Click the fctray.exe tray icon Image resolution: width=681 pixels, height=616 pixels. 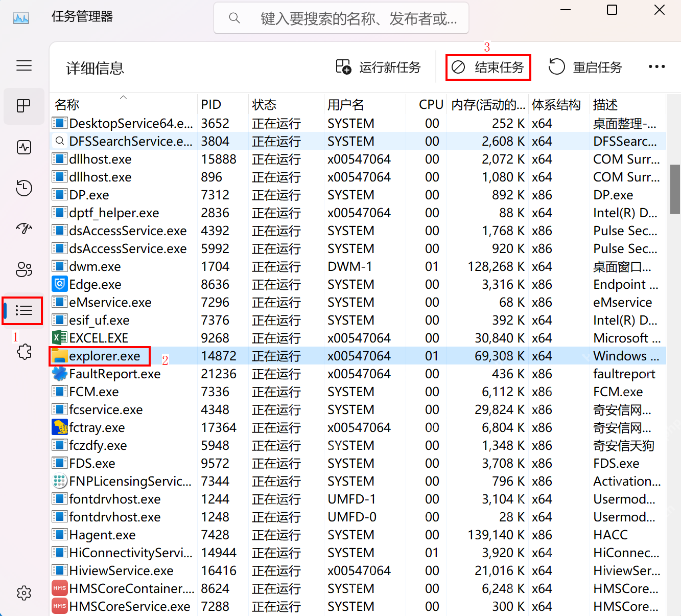tap(60, 427)
